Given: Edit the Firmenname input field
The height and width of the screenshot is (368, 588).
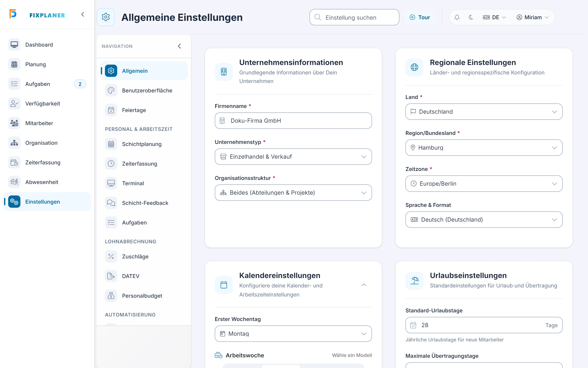Looking at the screenshot, I should point(293,120).
